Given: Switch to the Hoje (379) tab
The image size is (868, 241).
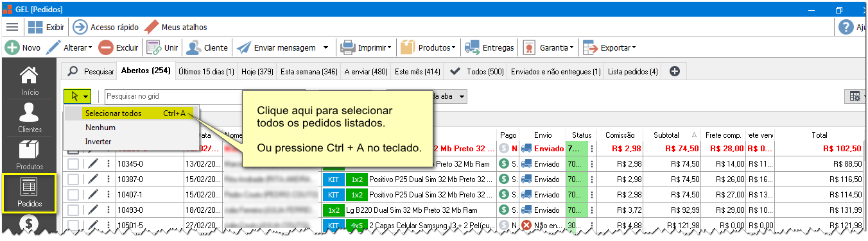Looking at the screenshot, I should coord(257,72).
